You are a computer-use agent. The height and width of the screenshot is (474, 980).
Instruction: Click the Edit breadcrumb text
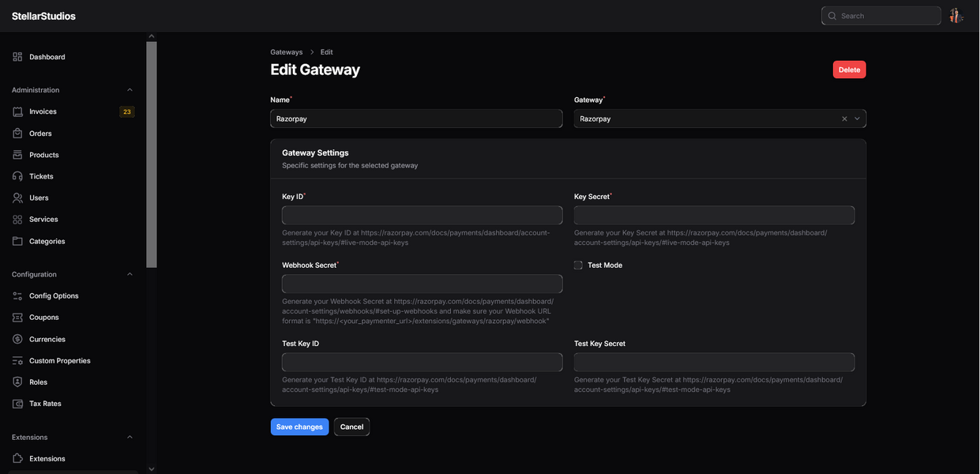(326, 52)
